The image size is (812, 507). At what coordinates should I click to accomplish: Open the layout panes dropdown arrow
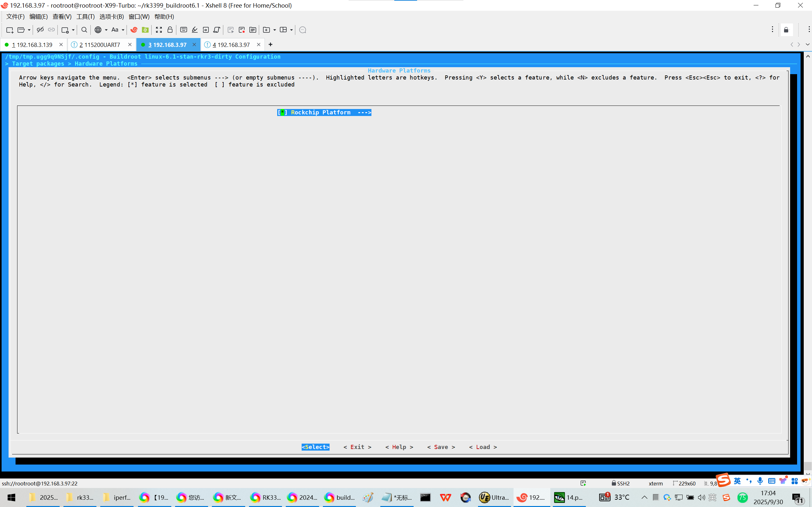coord(291,30)
